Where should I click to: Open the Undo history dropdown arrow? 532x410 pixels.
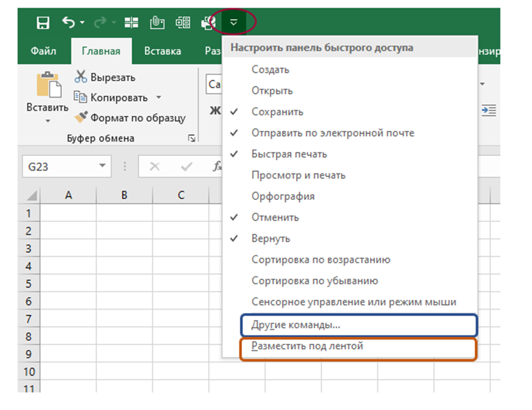pyautogui.click(x=82, y=23)
